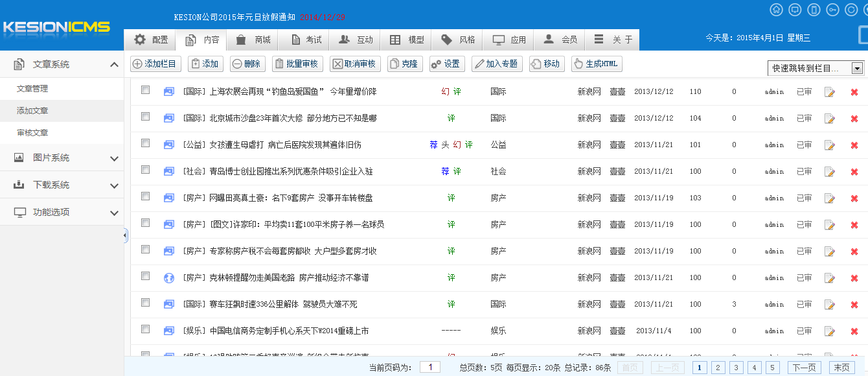Click the home icon at top right

(x=777, y=9)
